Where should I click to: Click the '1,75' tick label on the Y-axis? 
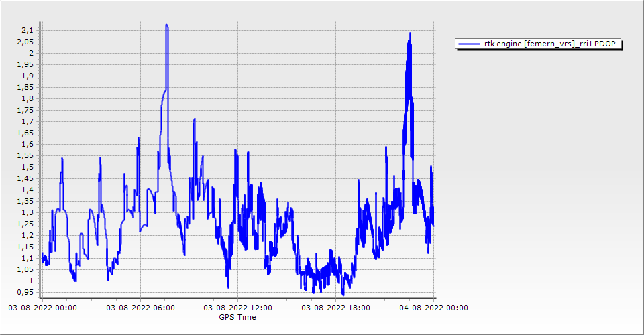coord(25,110)
